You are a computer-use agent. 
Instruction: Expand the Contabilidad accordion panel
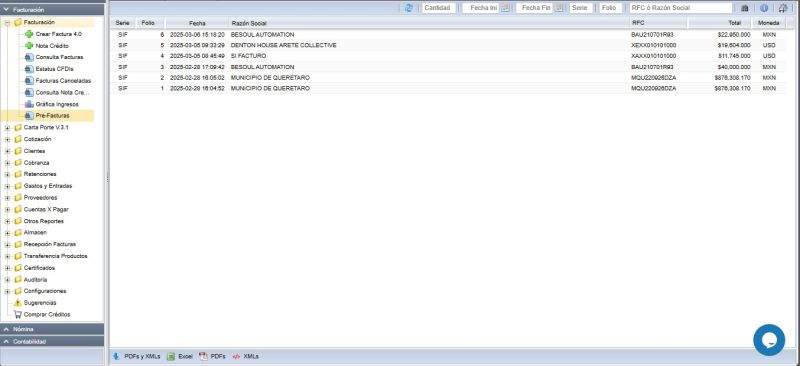[52, 341]
